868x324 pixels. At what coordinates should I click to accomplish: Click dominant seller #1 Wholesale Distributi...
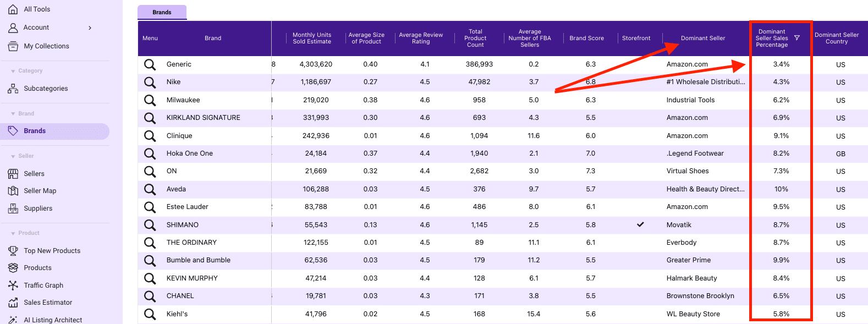[706, 82]
